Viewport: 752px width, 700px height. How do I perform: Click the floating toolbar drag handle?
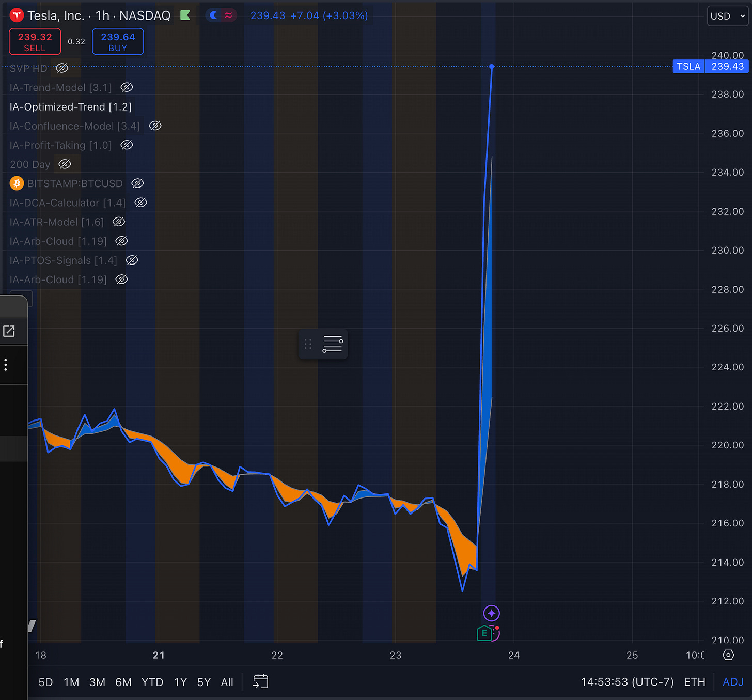308,344
